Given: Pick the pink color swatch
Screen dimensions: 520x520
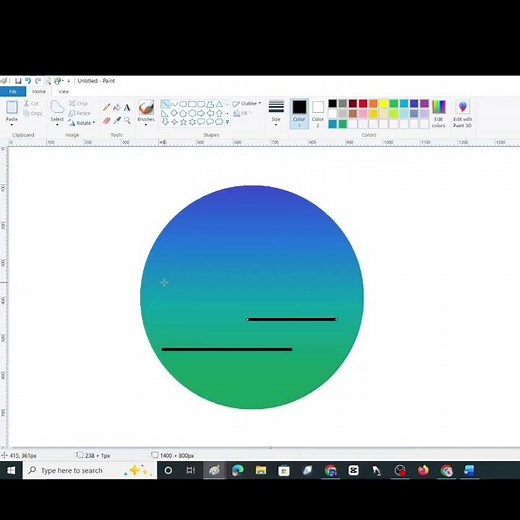Looking at the screenshot, I should pyautogui.click(x=363, y=114).
